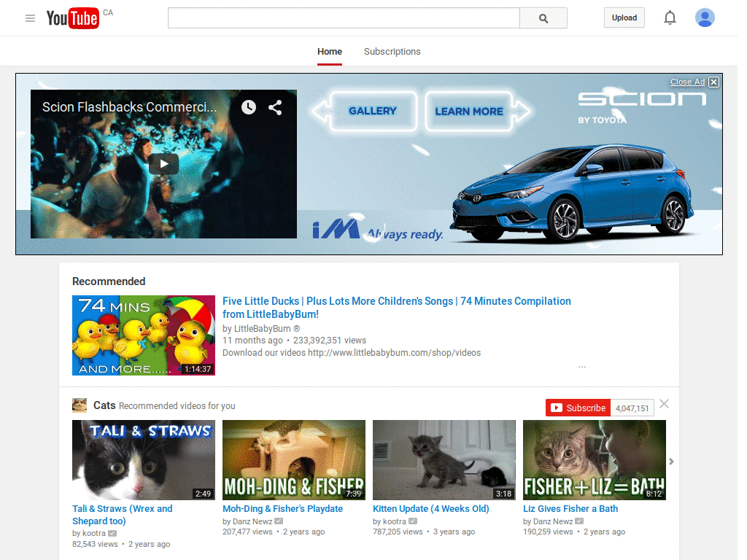Viewport: 747px width, 560px height.
Task: Open the Kitten Update thumbnail
Action: tap(444, 460)
